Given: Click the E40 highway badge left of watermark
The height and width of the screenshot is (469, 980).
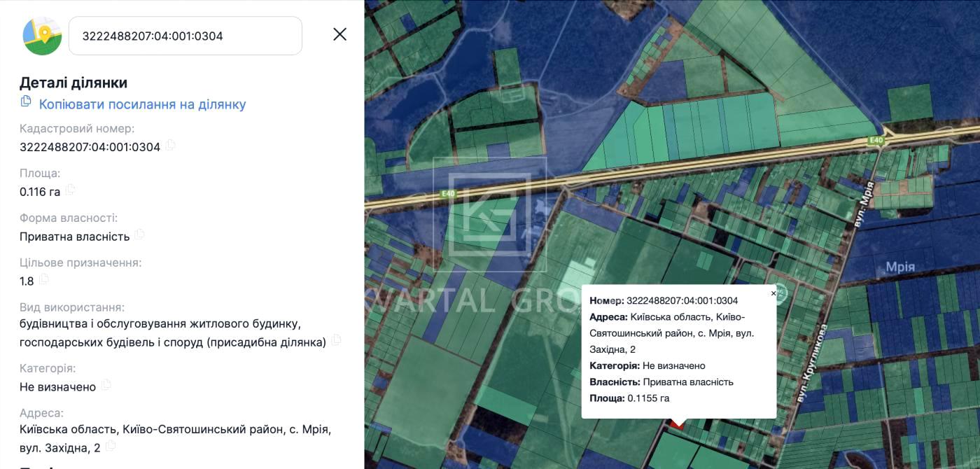Looking at the screenshot, I should coord(449,194).
